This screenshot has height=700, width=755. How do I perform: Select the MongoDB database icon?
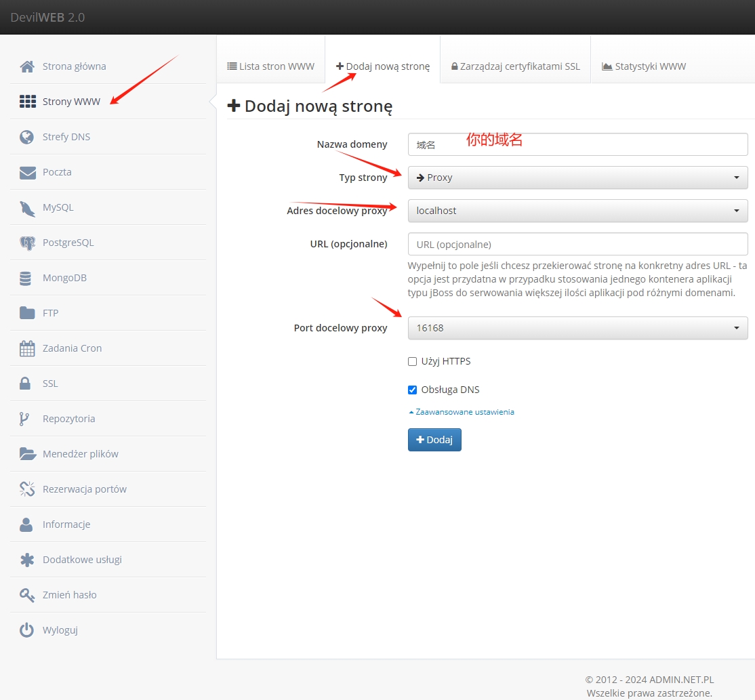coord(26,278)
